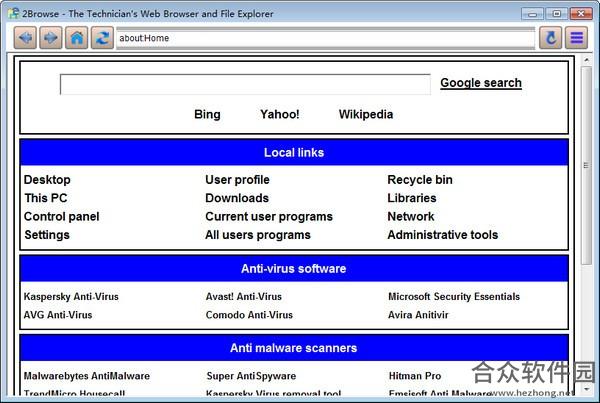
Task: Maximize the 2Browse window
Action: pyautogui.click(x=556, y=14)
